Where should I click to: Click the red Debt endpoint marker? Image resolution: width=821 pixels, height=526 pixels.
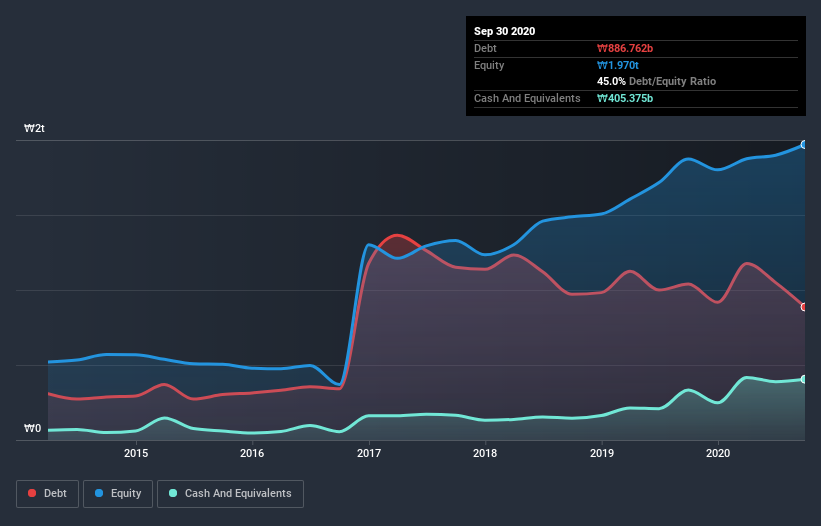coord(804,307)
